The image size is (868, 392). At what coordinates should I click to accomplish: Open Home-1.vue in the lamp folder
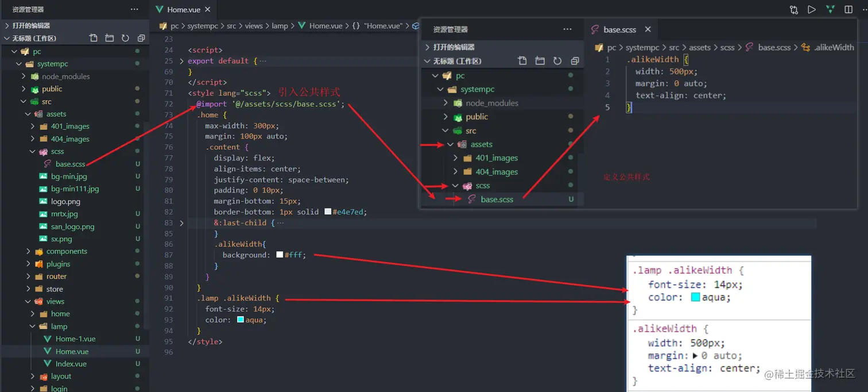[75, 339]
